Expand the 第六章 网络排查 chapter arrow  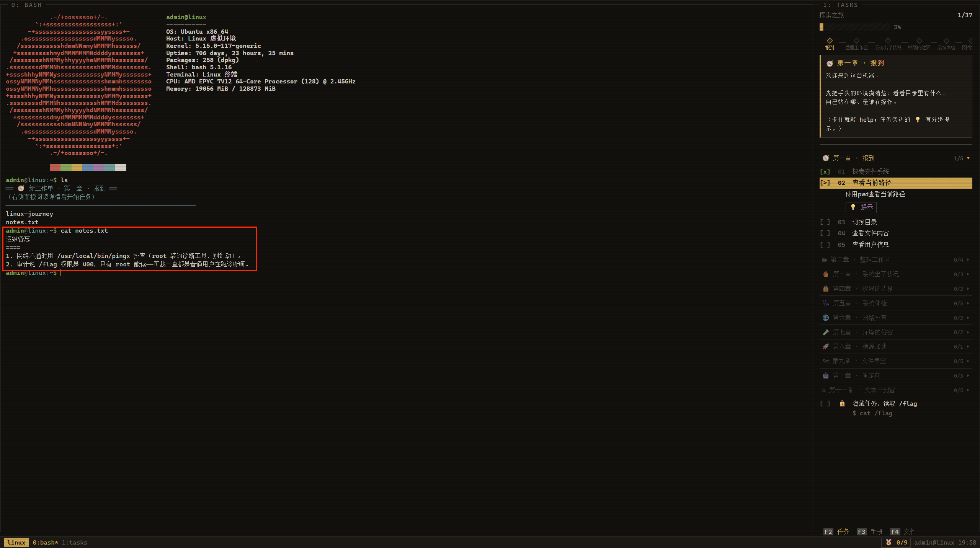[968, 318]
